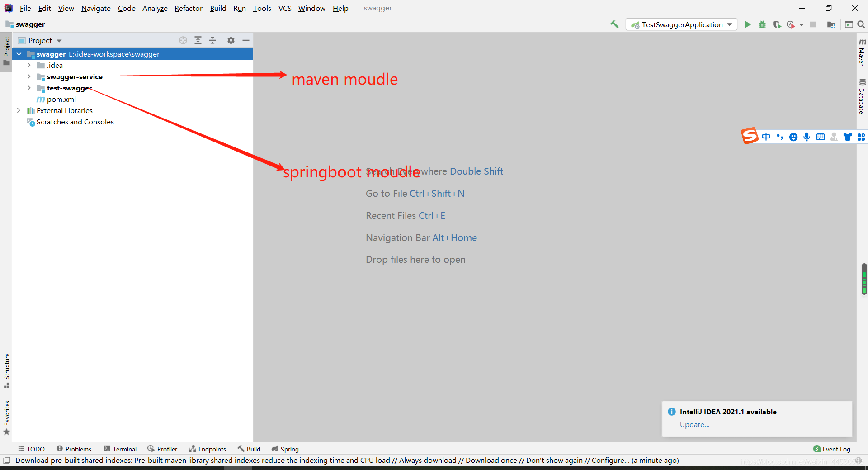Click the Profiler run icon in toolbar

point(791,24)
